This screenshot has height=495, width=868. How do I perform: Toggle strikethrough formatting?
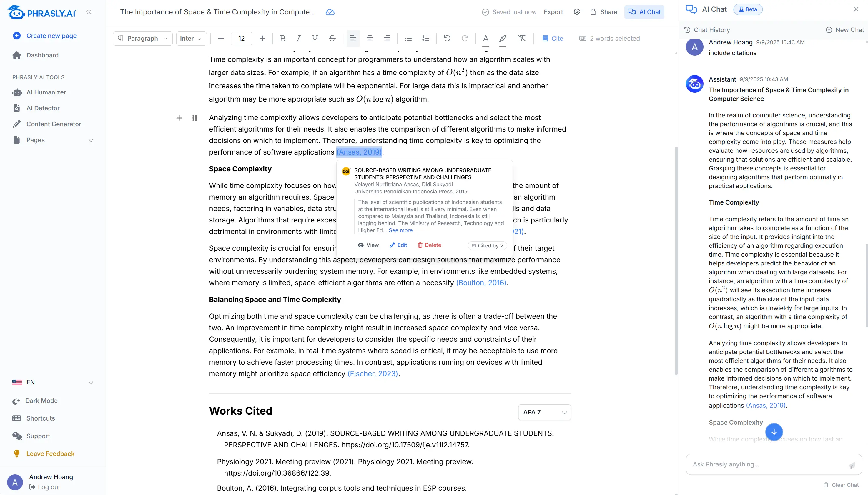tap(332, 39)
